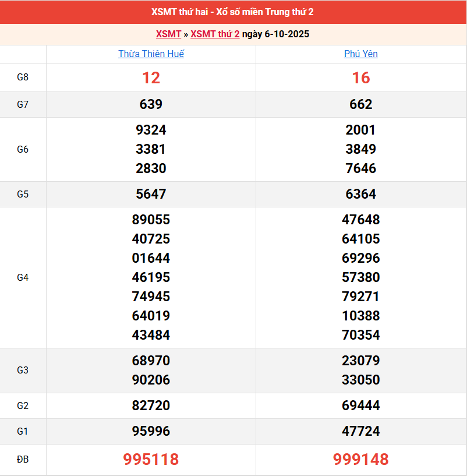Select the G3 number 90206
This screenshot has height=476, width=467.
(x=151, y=380)
